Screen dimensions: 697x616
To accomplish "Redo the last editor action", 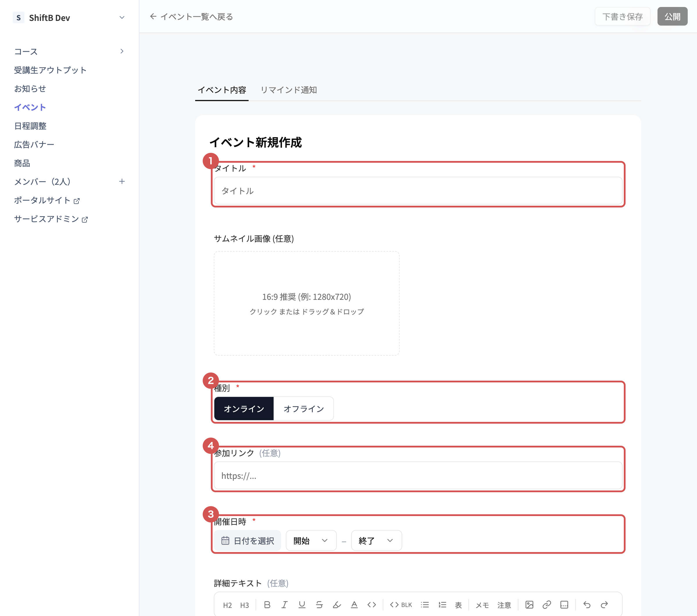I will click(604, 605).
